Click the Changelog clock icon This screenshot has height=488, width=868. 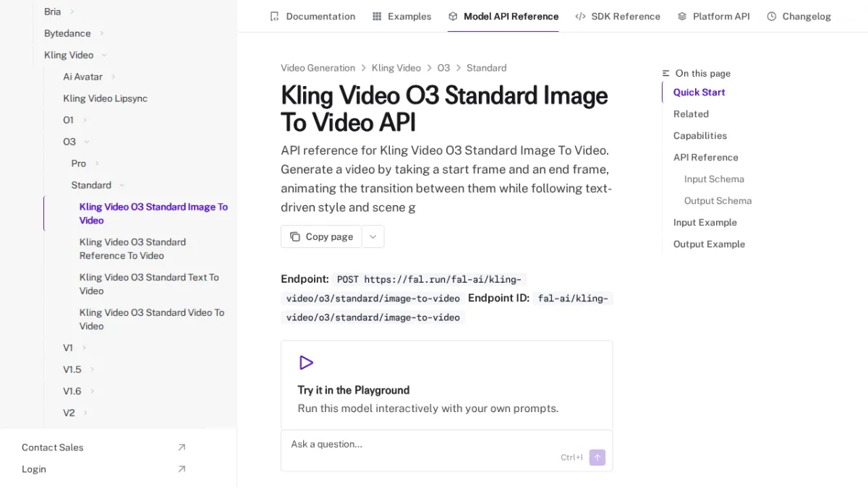[772, 16]
